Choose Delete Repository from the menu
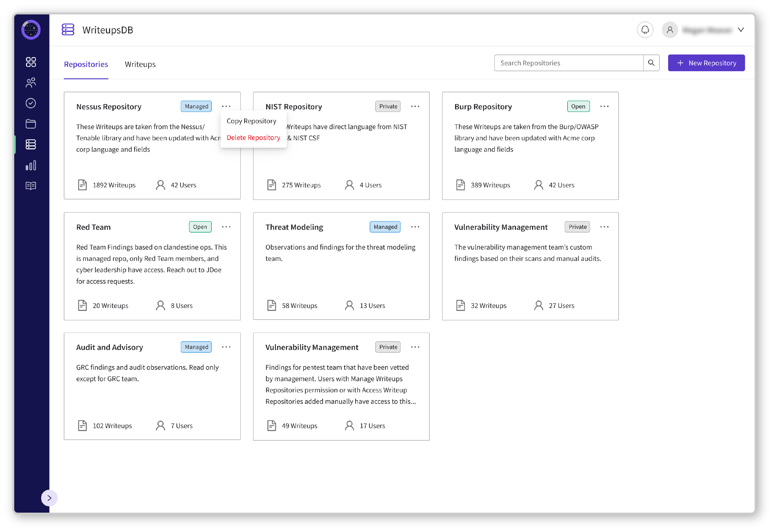Screen dimensions: 774x532 (x=254, y=138)
